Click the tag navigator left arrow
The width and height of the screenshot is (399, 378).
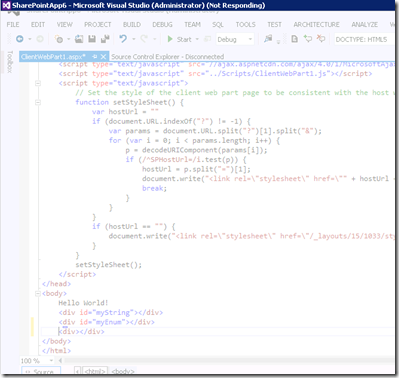click(77, 371)
